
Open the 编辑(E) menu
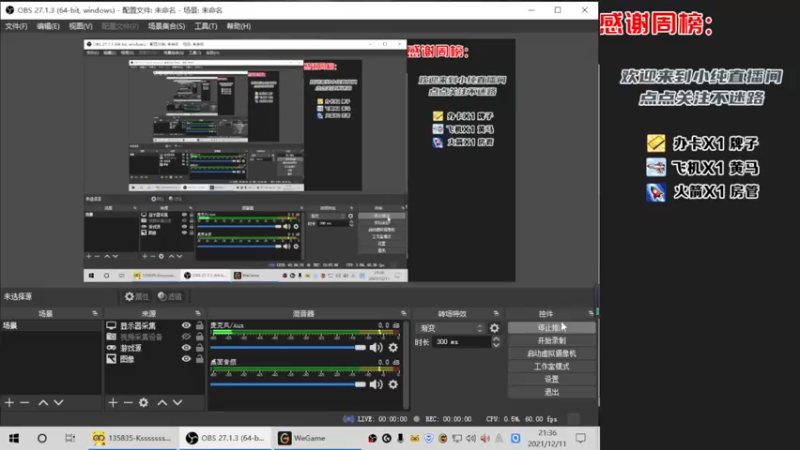[x=48, y=26]
